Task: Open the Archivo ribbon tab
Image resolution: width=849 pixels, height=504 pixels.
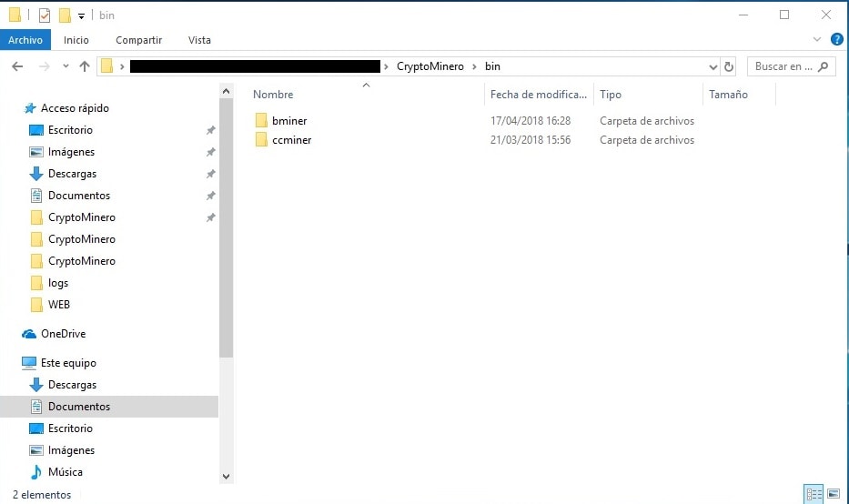Action: pyautogui.click(x=25, y=40)
